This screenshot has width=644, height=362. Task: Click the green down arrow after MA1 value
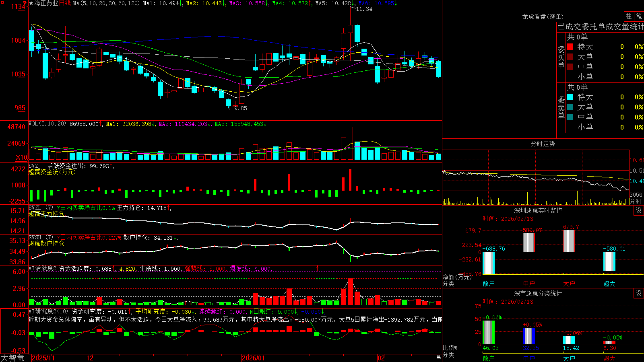click(181, 3)
